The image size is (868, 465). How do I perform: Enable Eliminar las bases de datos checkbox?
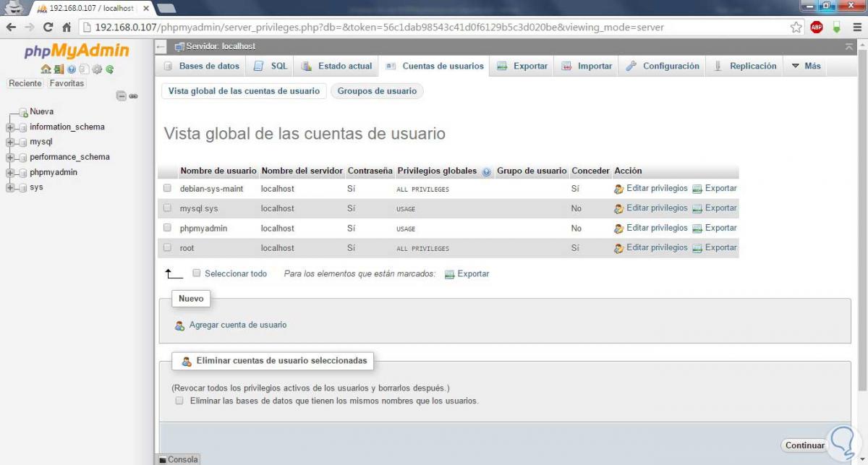(x=179, y=400)
